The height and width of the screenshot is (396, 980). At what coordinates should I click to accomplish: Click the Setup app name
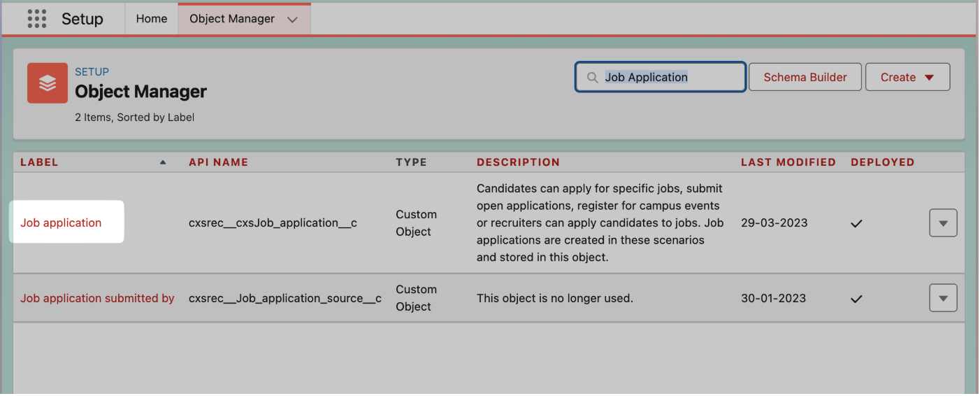point(82,19)
